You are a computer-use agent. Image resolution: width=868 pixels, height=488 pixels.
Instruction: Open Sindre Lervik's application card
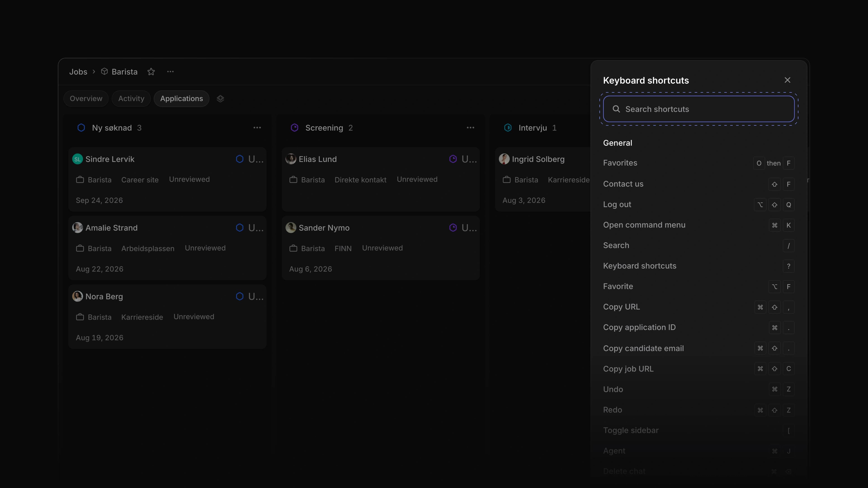point(167,179)
